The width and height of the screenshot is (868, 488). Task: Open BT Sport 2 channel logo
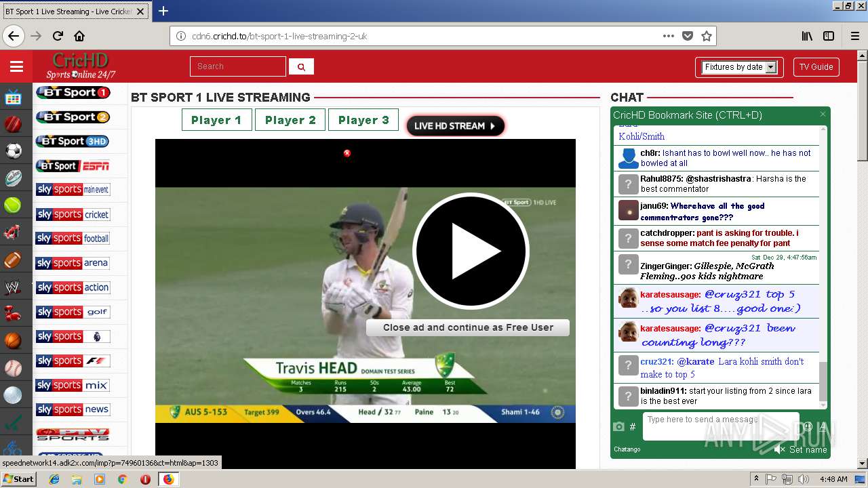(73, 117)
